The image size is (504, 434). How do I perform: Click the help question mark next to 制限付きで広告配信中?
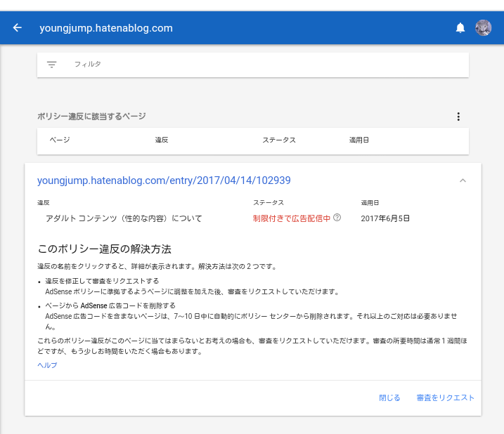click(337, 218)
